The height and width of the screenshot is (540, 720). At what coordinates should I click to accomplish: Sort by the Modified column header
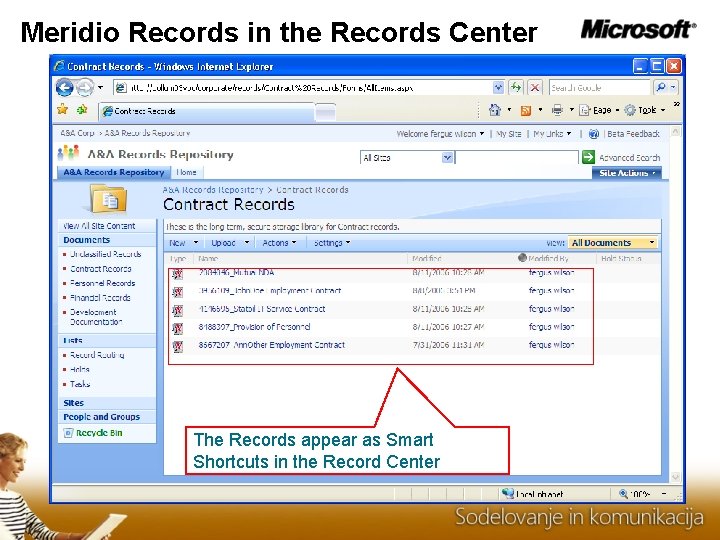click(x=427, y=259)
